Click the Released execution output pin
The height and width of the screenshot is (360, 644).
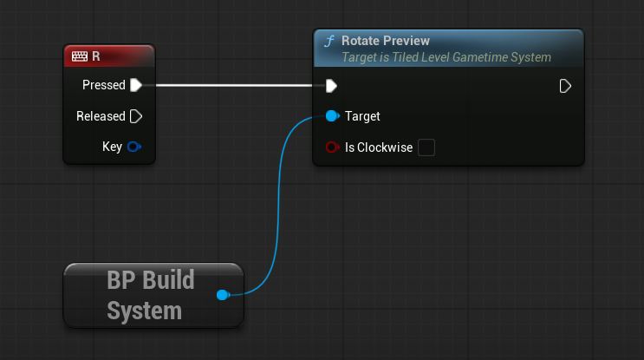[x=135, y=116]
